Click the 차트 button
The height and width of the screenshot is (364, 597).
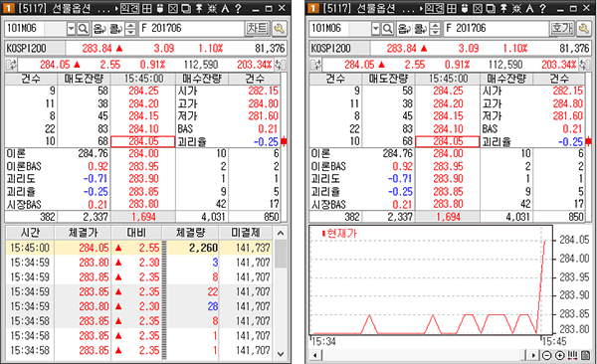tap(257, 28)
